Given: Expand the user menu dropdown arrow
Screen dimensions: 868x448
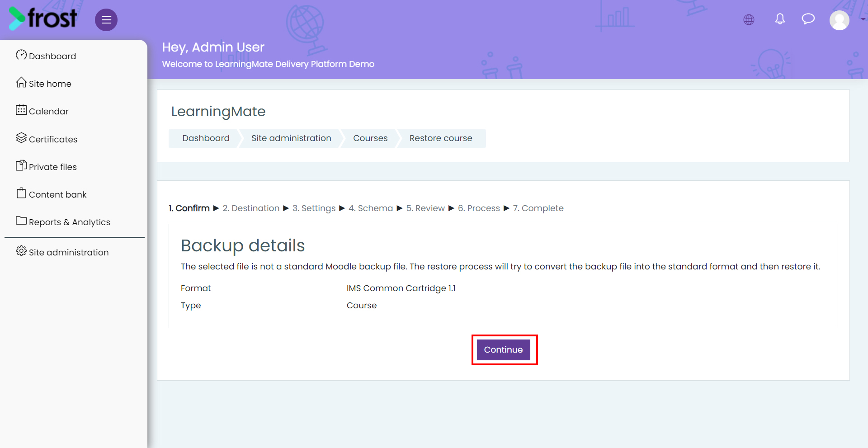Looking at the screenshot, I should tap(863, 19).
